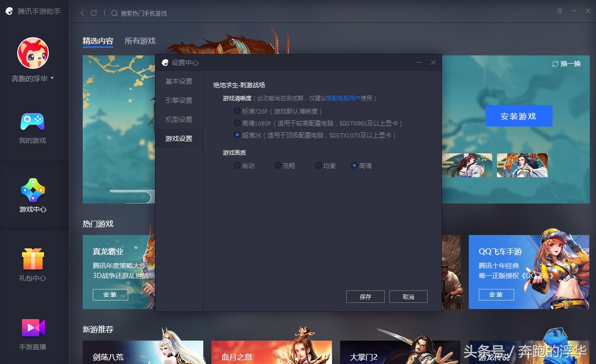Viewport: 596px width, 364px height.
Task: Open 基本设置 in the settings center
Action: click(x=178, y=81)
